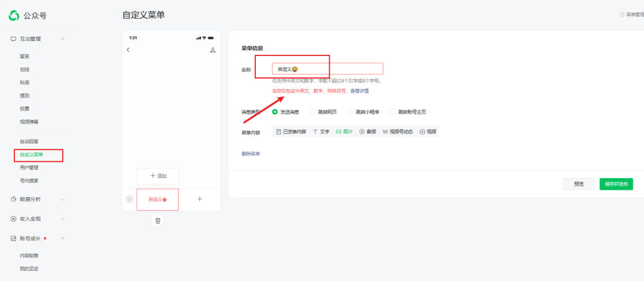Switch to the 视频号动态 content tab

[398, 132]
